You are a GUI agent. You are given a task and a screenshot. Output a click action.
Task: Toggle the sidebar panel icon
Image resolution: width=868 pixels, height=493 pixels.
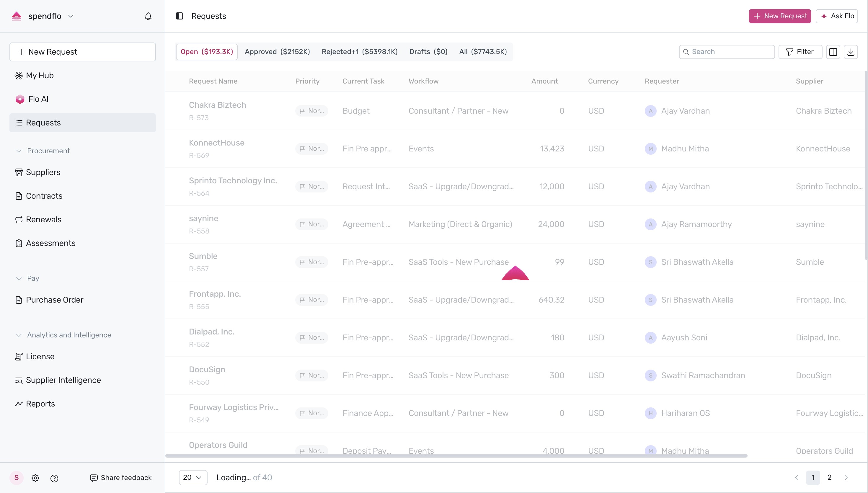pyautogui.click(x=180, y=16)
